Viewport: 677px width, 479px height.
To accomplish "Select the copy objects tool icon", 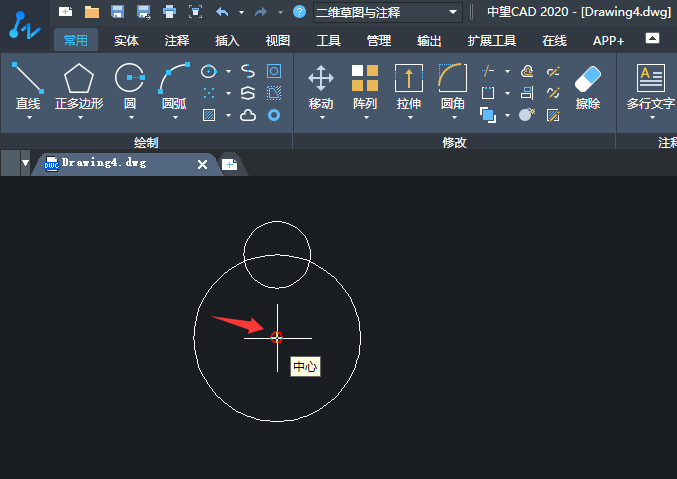I will point(488,115).
